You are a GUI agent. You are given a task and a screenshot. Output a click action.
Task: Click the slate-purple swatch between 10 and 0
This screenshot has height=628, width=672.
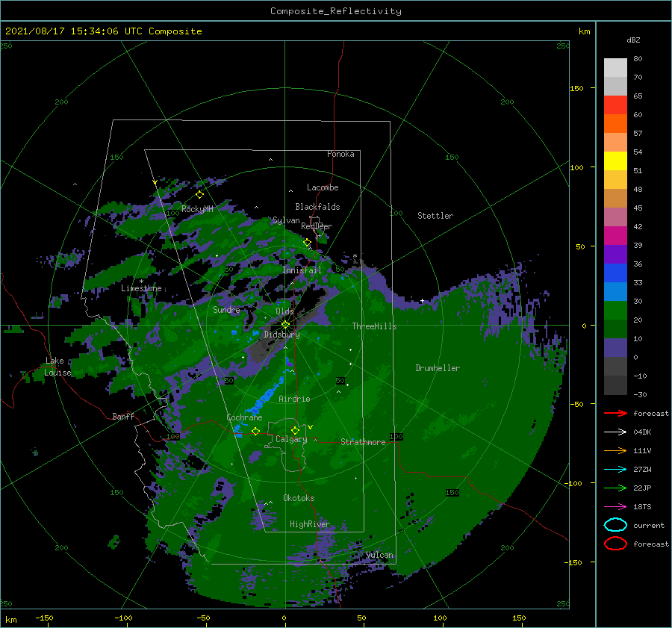click(x=615, y=348)
